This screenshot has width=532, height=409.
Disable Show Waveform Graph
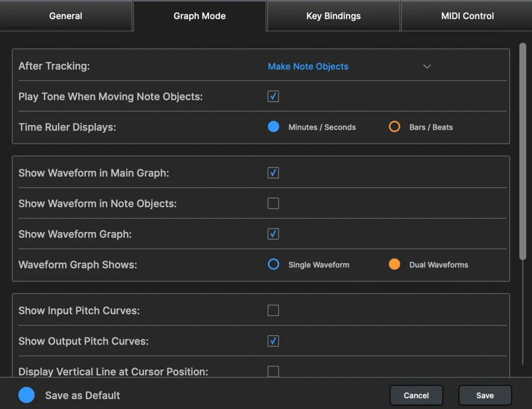[273, 234]
